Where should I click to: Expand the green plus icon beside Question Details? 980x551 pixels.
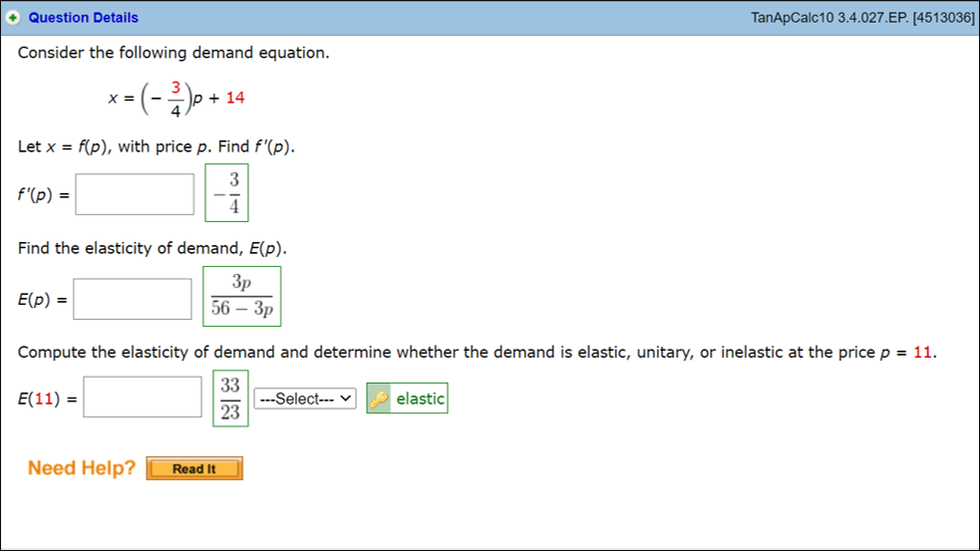pyautogui.click(x=14, y=18)
